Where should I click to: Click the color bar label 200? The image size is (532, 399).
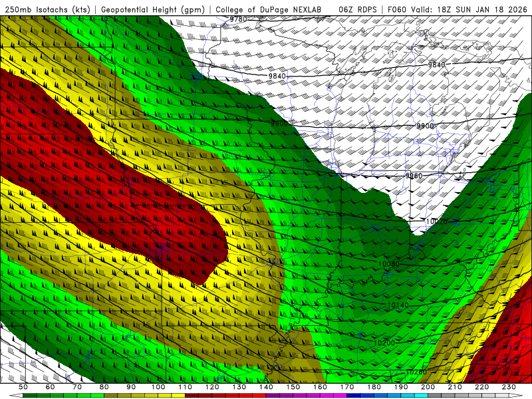pos(428,387)
